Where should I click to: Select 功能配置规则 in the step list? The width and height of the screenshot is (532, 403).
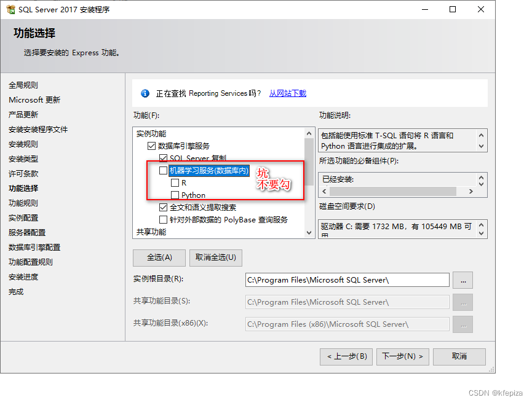click(x=31, y=262)
